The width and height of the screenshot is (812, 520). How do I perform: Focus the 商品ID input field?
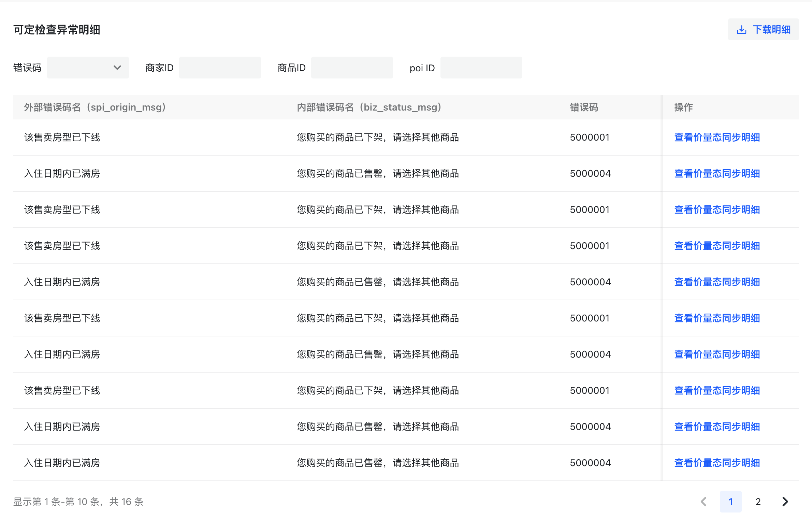pos(352,68)
